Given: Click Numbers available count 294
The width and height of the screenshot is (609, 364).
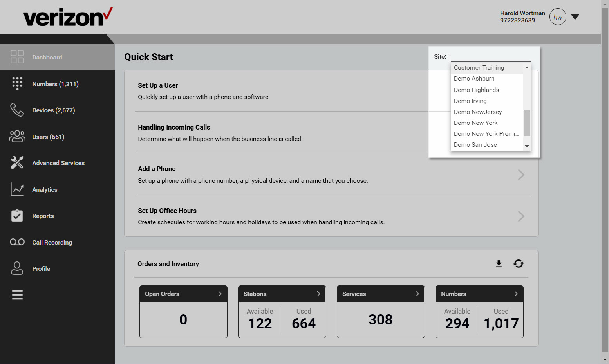Looking at the screenshot, I should (457, 323).
